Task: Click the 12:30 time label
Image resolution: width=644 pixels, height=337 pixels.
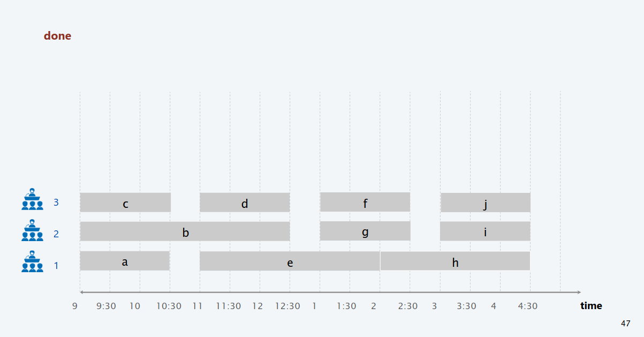Action: pos(287,306)
